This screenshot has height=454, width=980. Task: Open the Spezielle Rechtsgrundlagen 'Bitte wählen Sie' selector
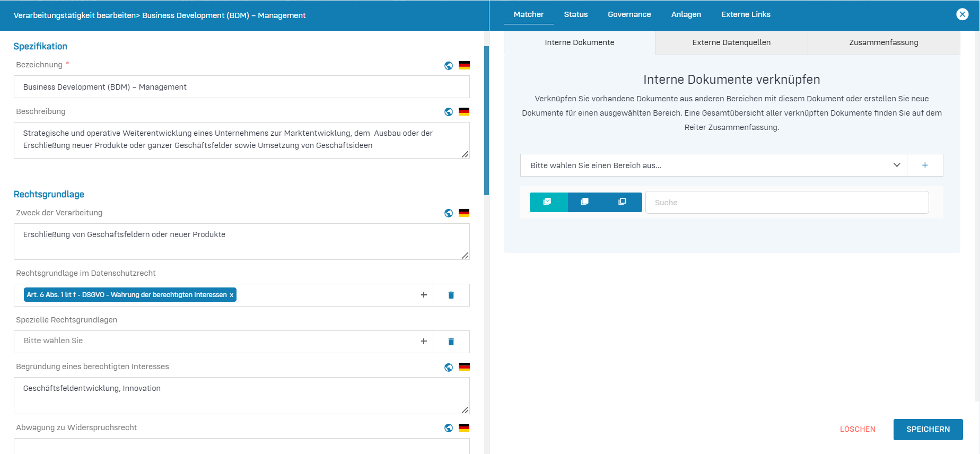tap(217, 341)
